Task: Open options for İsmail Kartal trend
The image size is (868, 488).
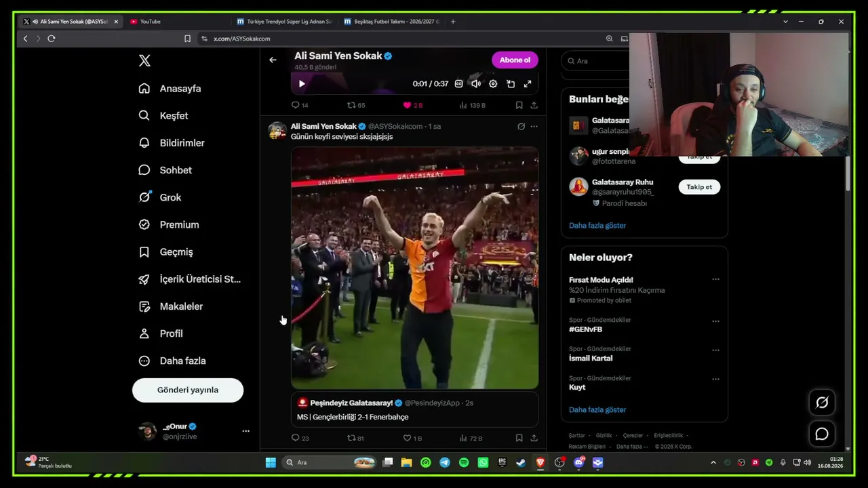Action: point(715,350)
